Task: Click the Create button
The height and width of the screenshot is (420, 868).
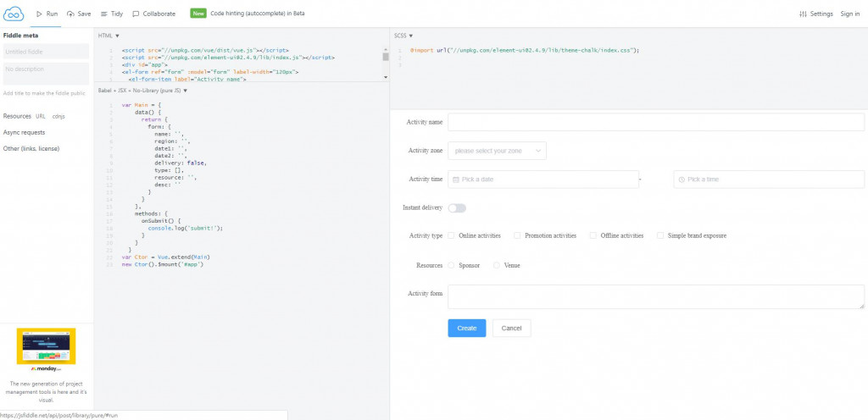Action: (467, 329)
